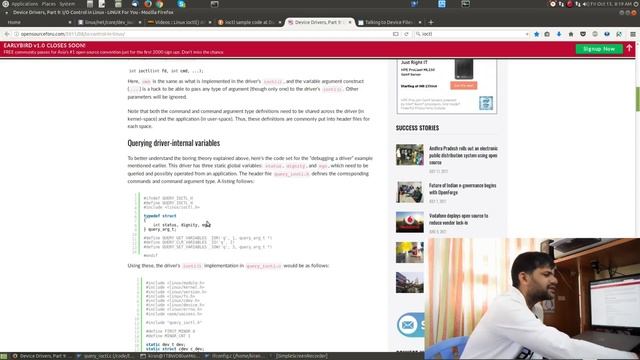Toggle reader view in the address bar

[396, 34]
